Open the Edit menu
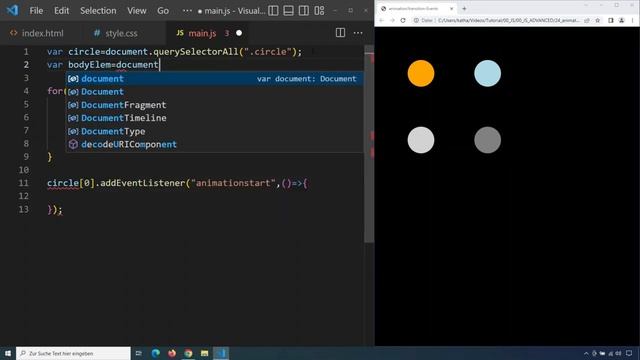The image size is (640, 360). (x=62, y=11)
